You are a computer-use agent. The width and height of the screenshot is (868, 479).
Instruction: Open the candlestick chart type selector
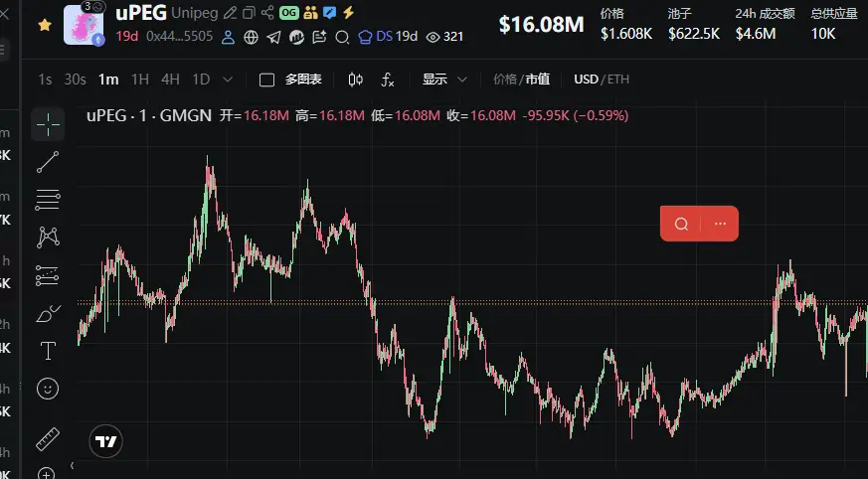pyautogui.click(x=355, y=80)
